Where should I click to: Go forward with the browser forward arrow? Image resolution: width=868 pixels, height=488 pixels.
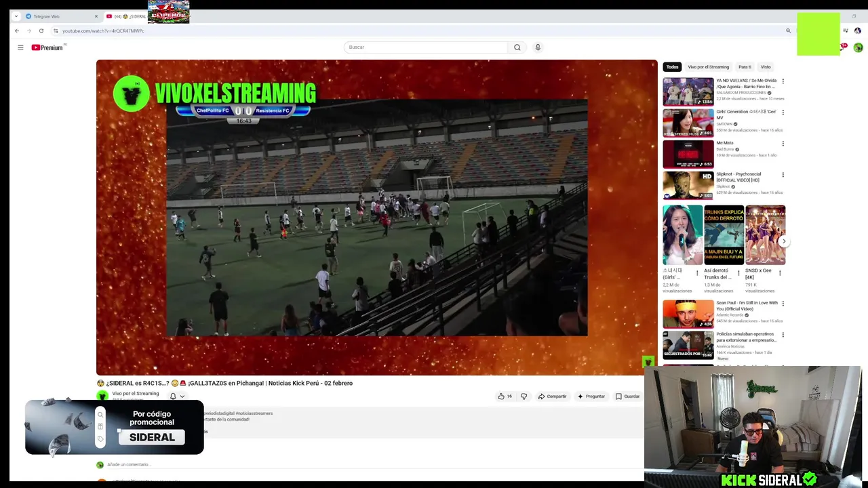[x=29, y=30]
